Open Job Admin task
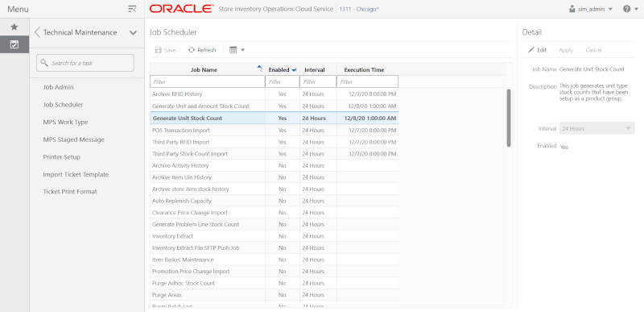The height and width of the screenshot is (312, 644). click(58, 87)
